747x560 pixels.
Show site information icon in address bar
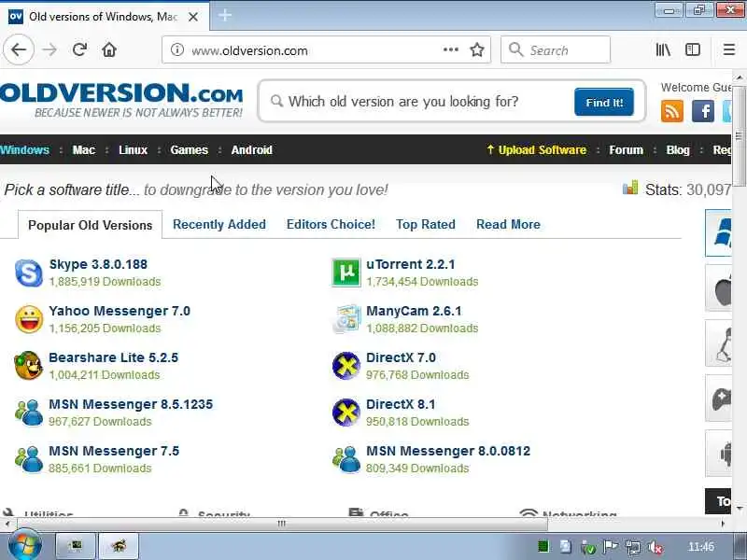(177, 49)
